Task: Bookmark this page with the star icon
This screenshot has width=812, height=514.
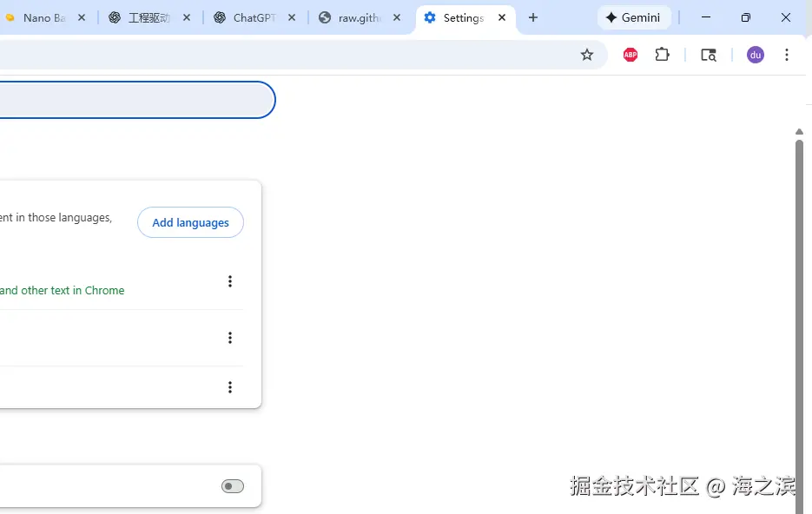Action: 587,54
